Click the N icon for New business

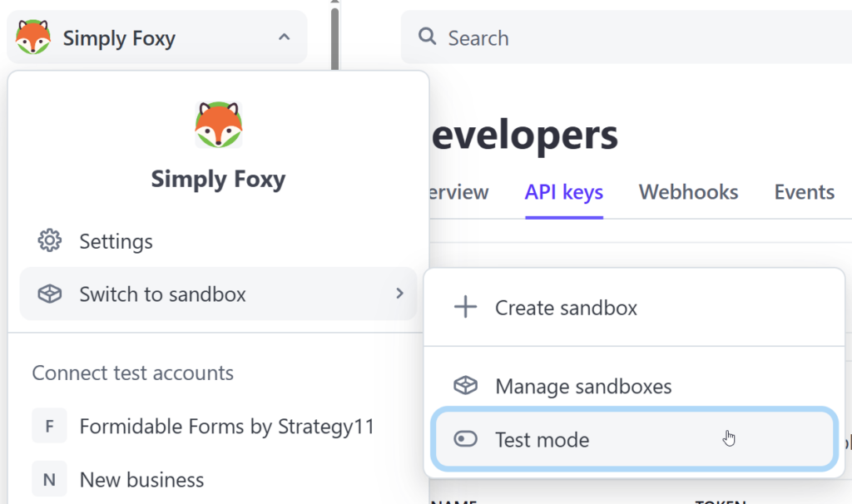pyautogui.click(x=49, y=479)
